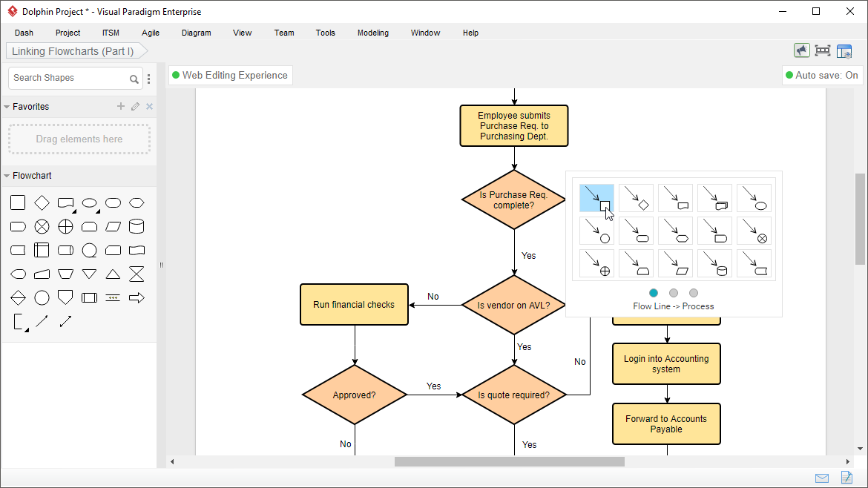Click inside the Search Shapes field
868x488 pixels.
point(67,78)
